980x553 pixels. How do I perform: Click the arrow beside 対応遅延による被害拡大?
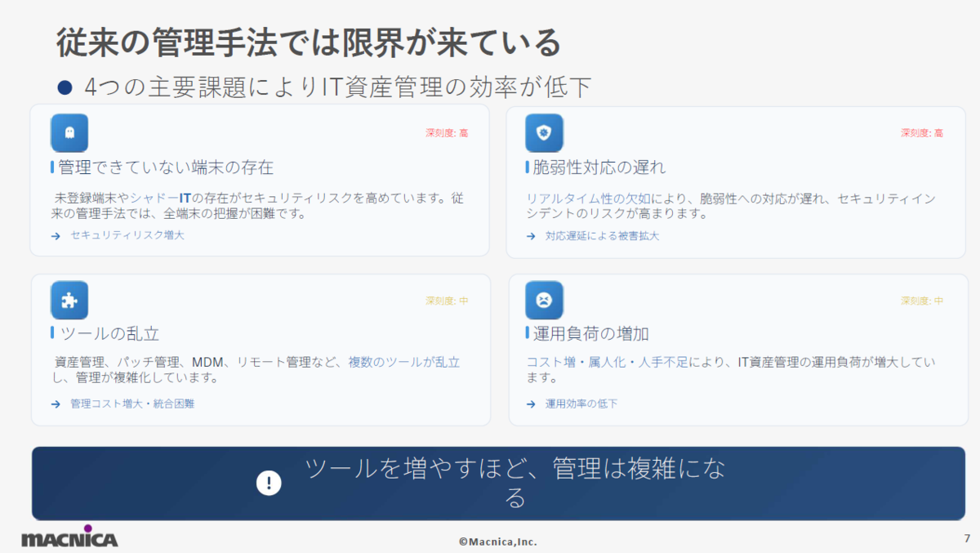[531, 236]
